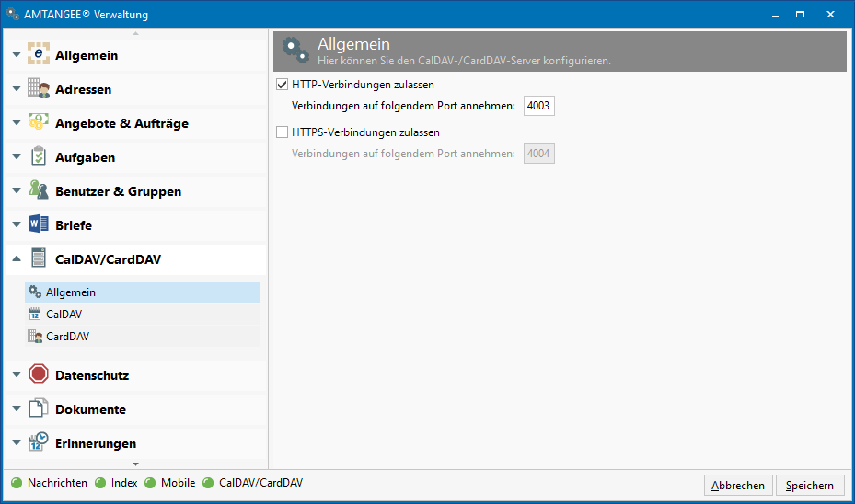Click the green CalDAV/CardDAV status indicator
Image resolution: width=855 pixels, height=504 pixels.
(x=208, y=483)
